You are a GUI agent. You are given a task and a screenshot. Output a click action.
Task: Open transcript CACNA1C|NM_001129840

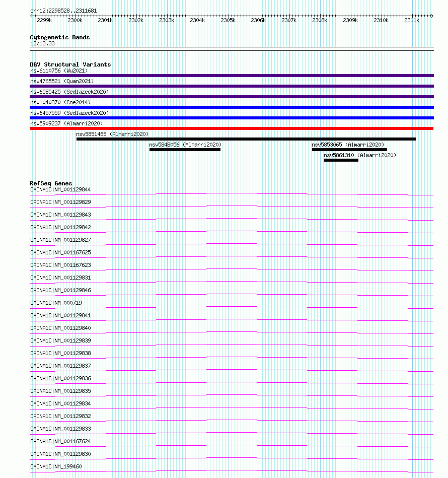pyautogui.click(x=60, y=328)
